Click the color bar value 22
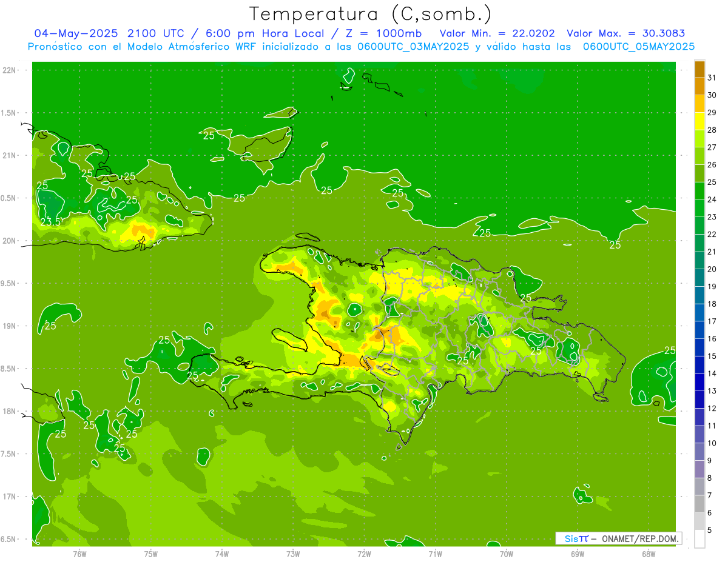 (x=712, y=235)
